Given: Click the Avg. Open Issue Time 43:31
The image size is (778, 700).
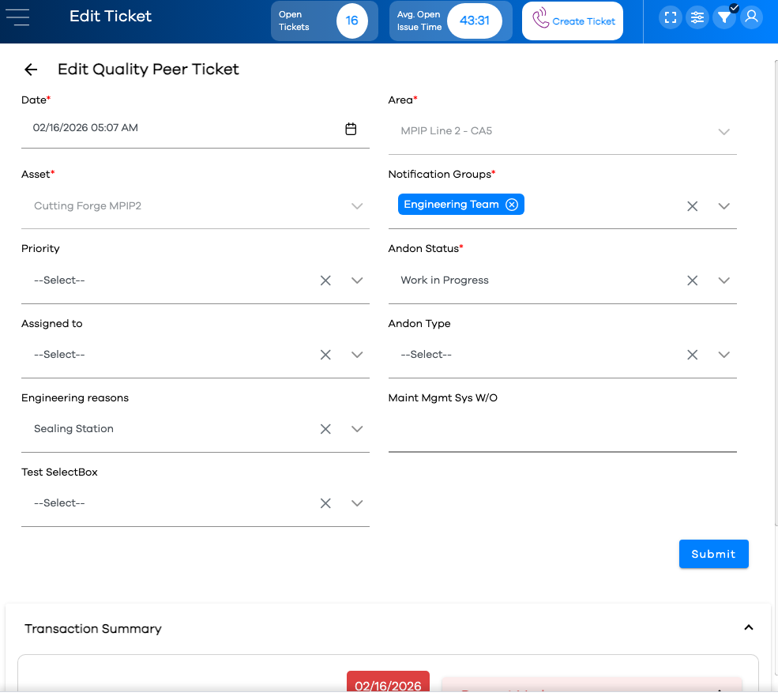Looking at the screenshot, I should [475, 21].
